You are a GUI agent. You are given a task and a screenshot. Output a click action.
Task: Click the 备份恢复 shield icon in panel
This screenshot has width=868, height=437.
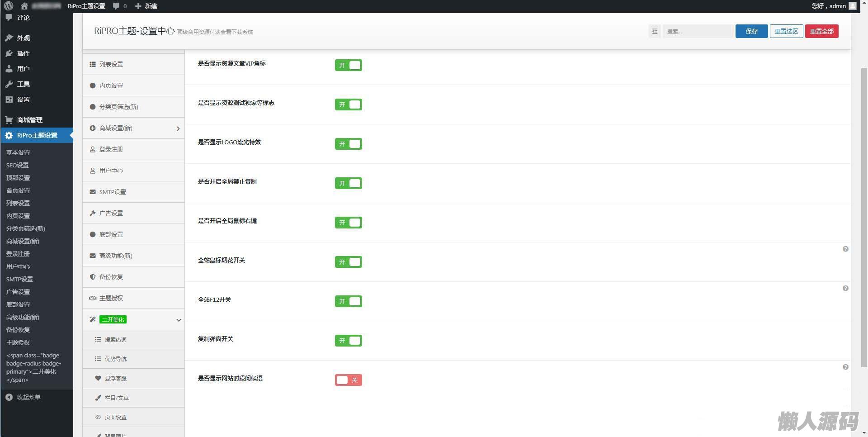[x=93, y=277]
